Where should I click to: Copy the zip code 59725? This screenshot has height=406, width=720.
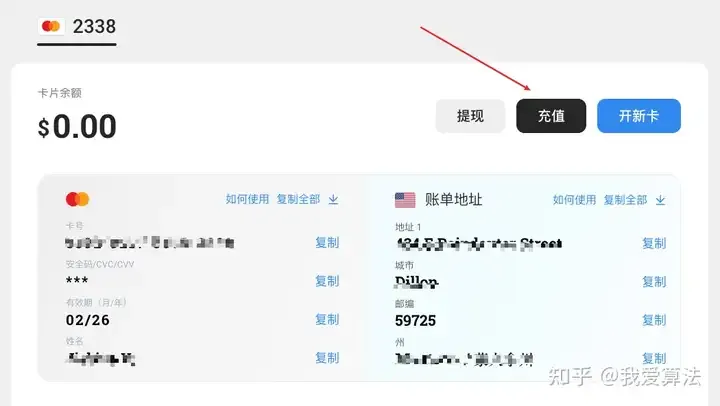click(x=654, y=319)
